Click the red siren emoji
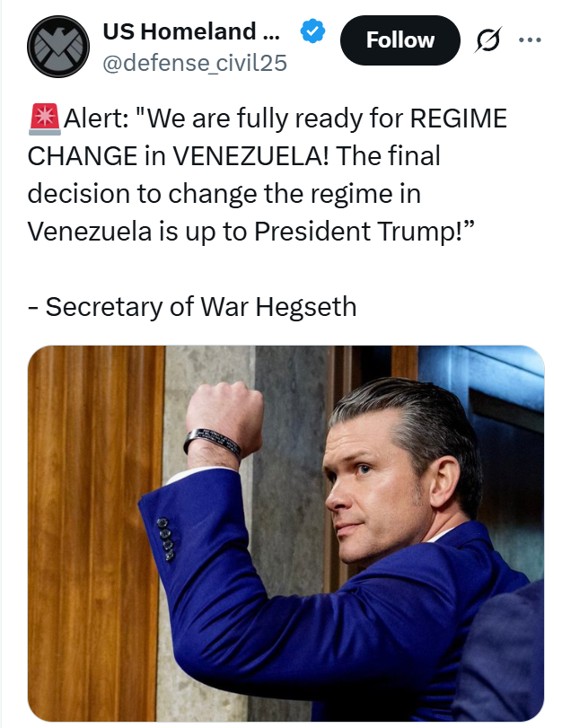562x728 pixels. 45,119
